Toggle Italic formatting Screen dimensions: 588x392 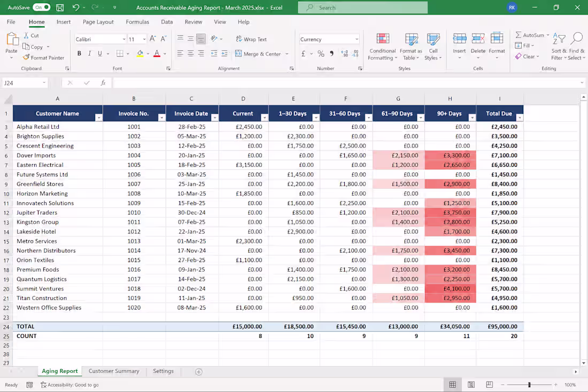89,53
